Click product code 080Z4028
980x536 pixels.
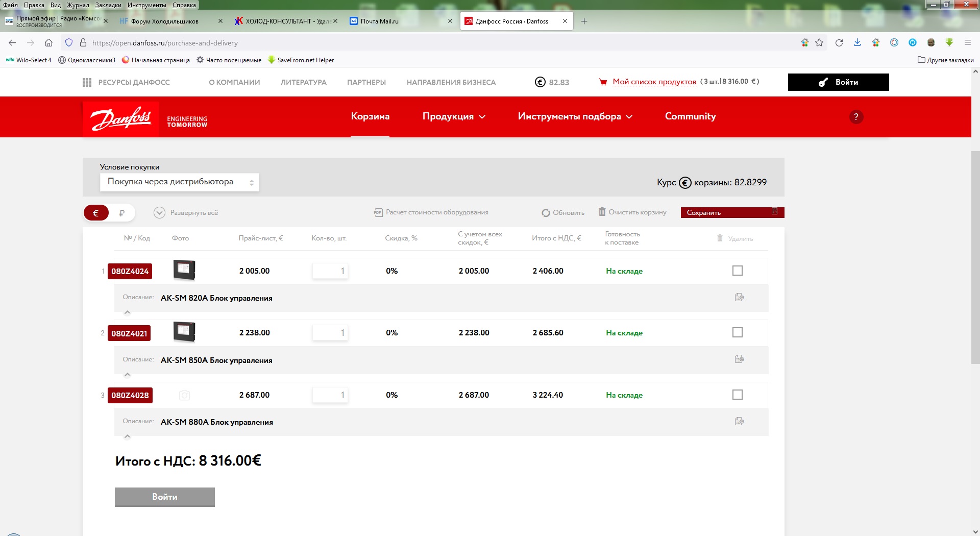(130, 395)
